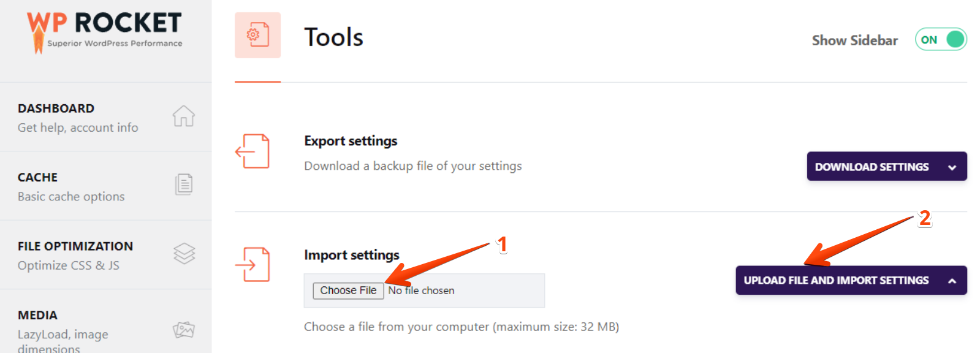Viewport: 980px width, 353px height.
Task: Click the Dashboard home icon
Action: coord(183,116)
